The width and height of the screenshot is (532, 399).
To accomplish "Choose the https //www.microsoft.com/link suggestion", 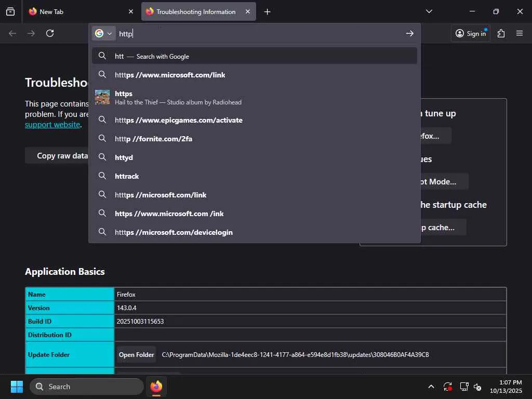I will [x=255, y=75].
